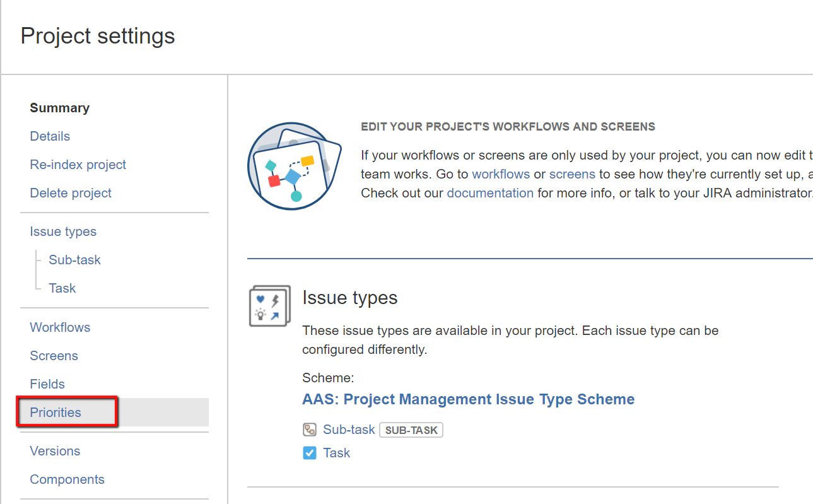Image resolution: width=813 pixels, height=504 pixels.
Task: Select Sub-task under Issue types sidebar
Action: click(x=74, y=259)
